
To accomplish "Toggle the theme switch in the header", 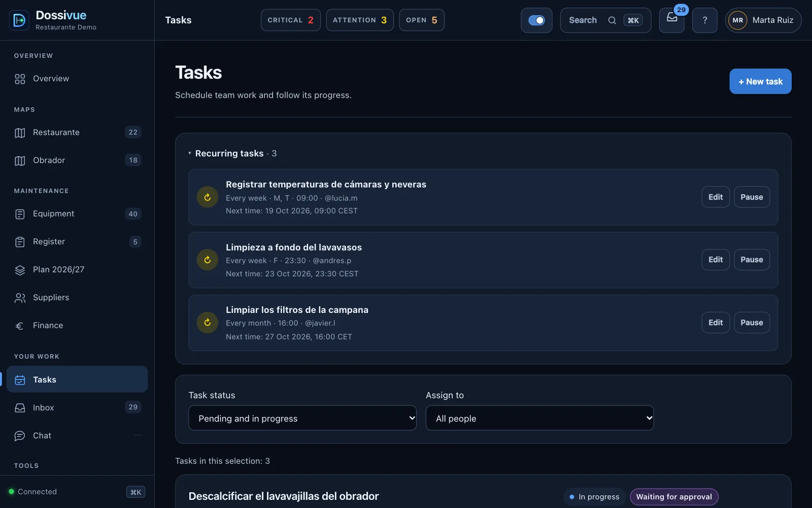I will point(536,20).
